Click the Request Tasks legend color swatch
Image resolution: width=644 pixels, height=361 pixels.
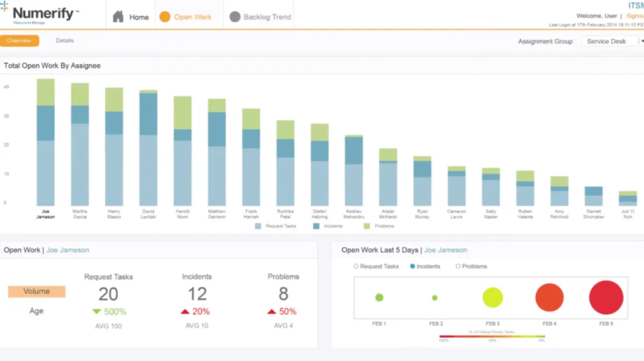[258, 226]
